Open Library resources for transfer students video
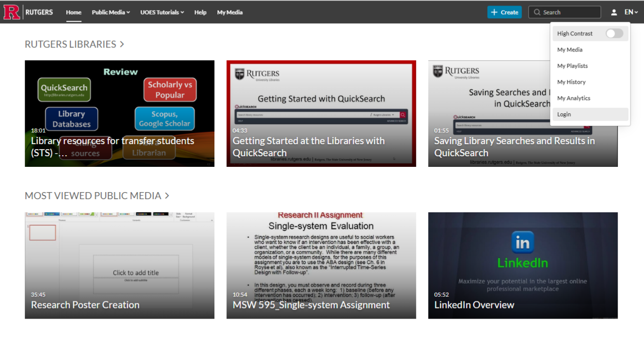 click(x=119, y=114)
